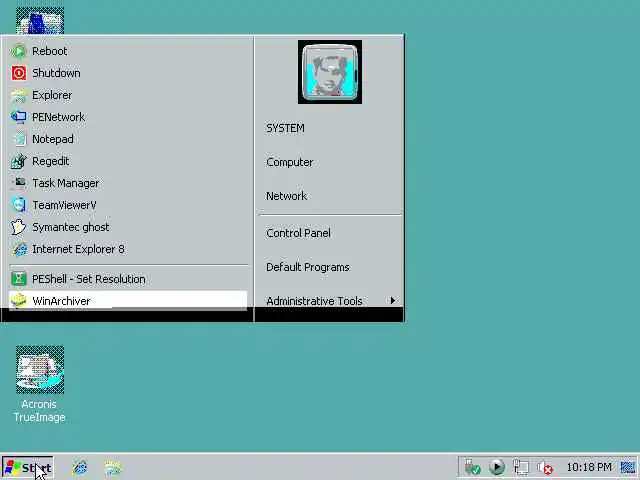Click the PENetwork text label

coord(58,117)
